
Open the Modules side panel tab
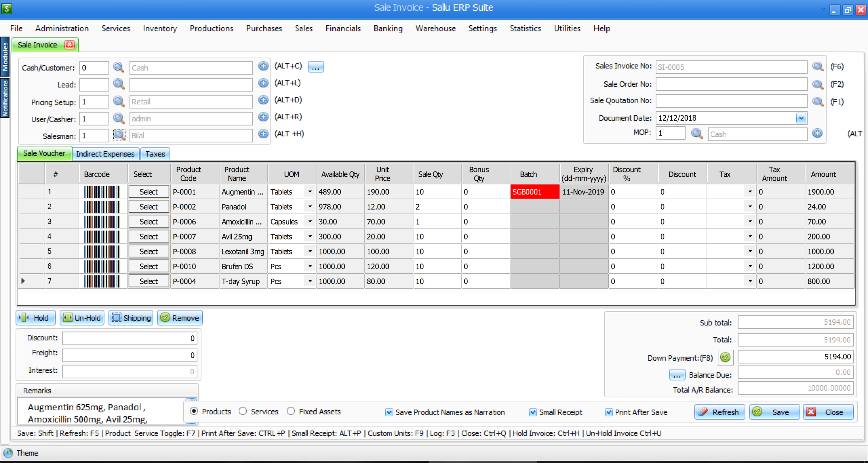pyautogui.click(x=5, y=57)
